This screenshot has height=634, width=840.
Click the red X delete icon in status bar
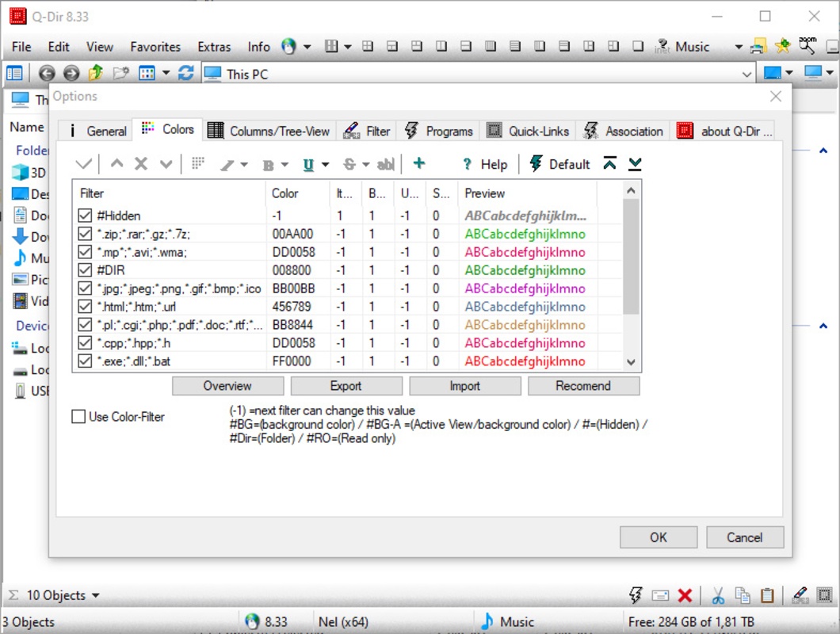685,596
